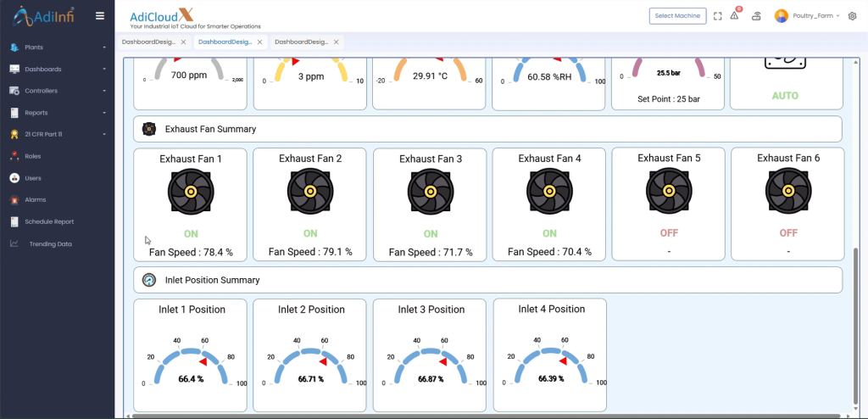Click the Exhaust Fan 2 fan image
The height and width of the screenshot is (419, 868).
pyautogui.click(x=310, y=191)
